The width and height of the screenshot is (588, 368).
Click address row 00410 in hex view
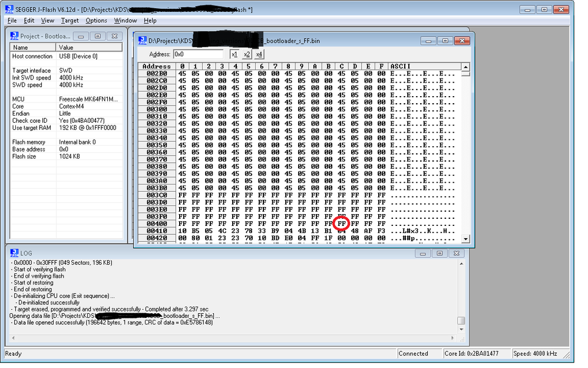(x=157, y=231)
